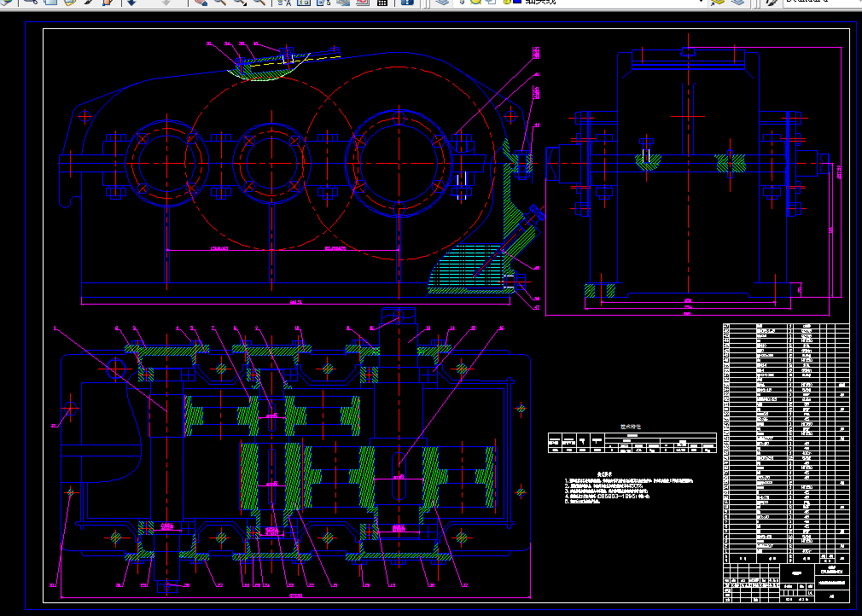The height and width of the screenshot is (616, 862).
Task: Click the Layer Previous icon
Action: point(737,2)
